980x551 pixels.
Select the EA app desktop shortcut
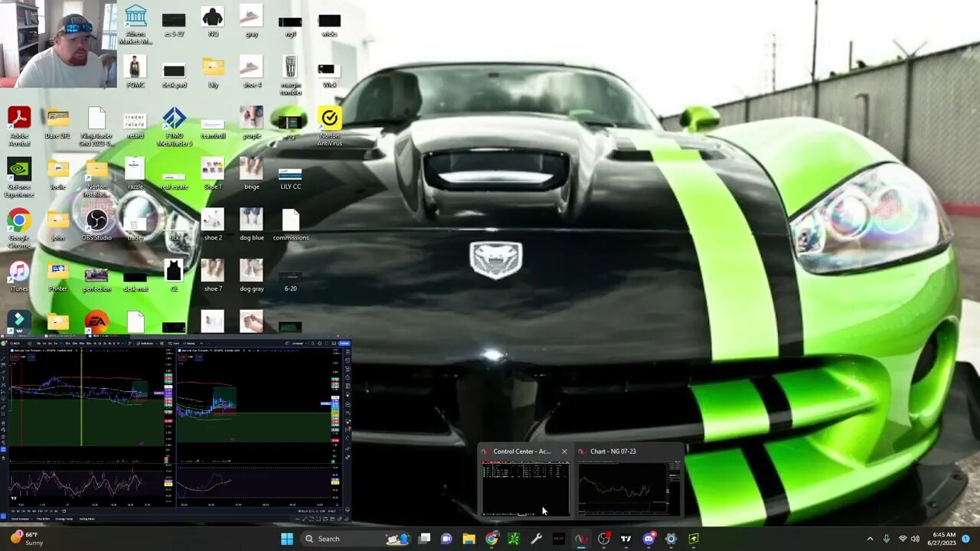click(x=96, y=321)
